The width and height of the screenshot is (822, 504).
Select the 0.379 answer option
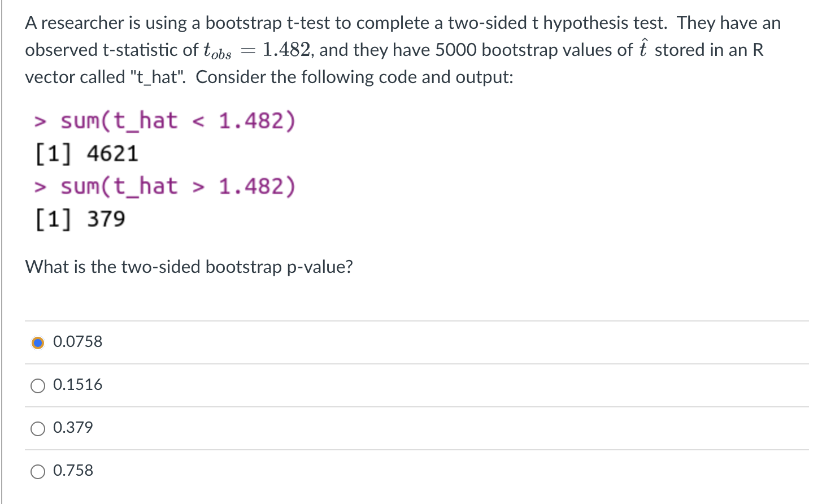(x=37, y=428)
